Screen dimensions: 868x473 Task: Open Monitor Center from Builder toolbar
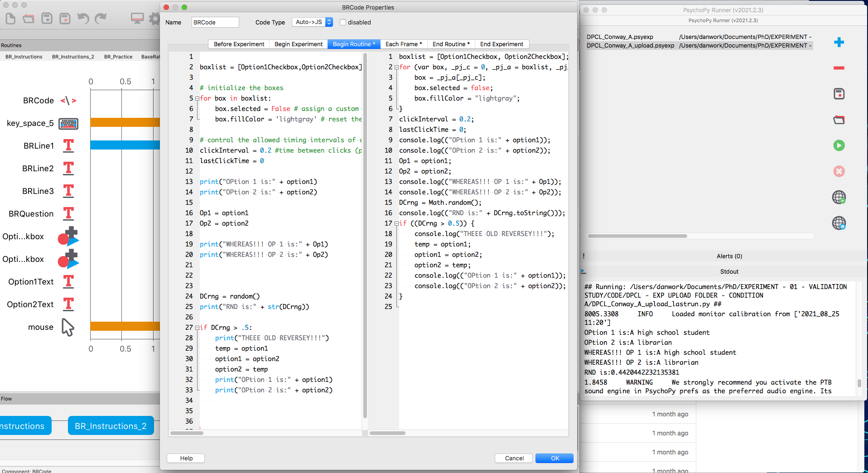[137, 19]
